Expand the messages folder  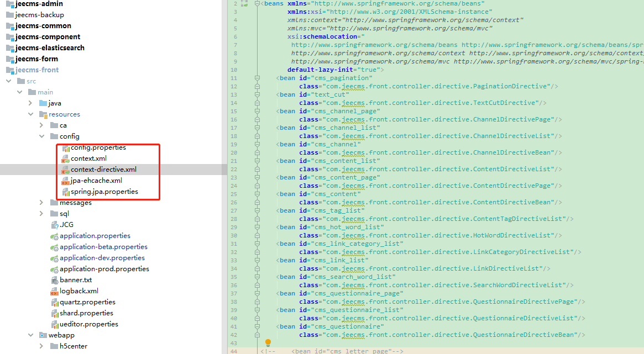pos(41,203)
